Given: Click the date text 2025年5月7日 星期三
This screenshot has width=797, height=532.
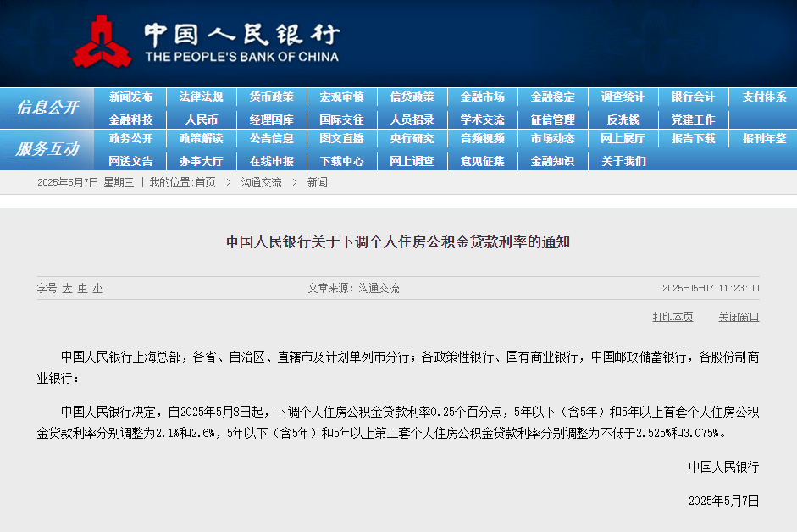Looking at the screenshot, I should (86, 183).
